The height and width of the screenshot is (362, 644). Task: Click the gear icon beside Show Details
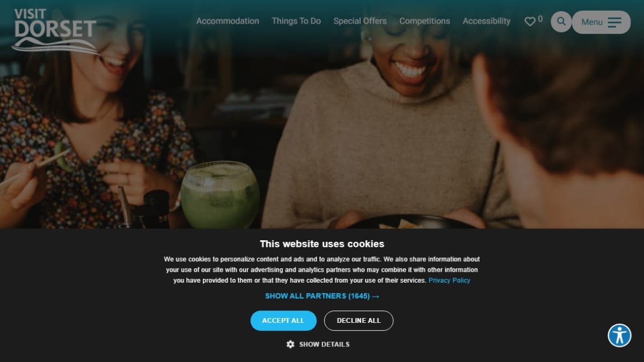290,344
